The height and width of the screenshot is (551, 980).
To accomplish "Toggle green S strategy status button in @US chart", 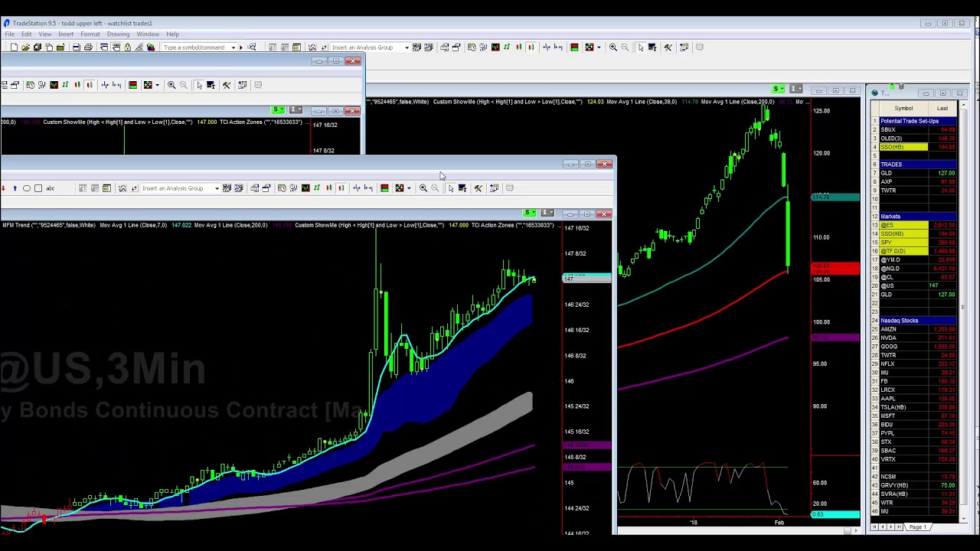I will [x=530, y=213].
